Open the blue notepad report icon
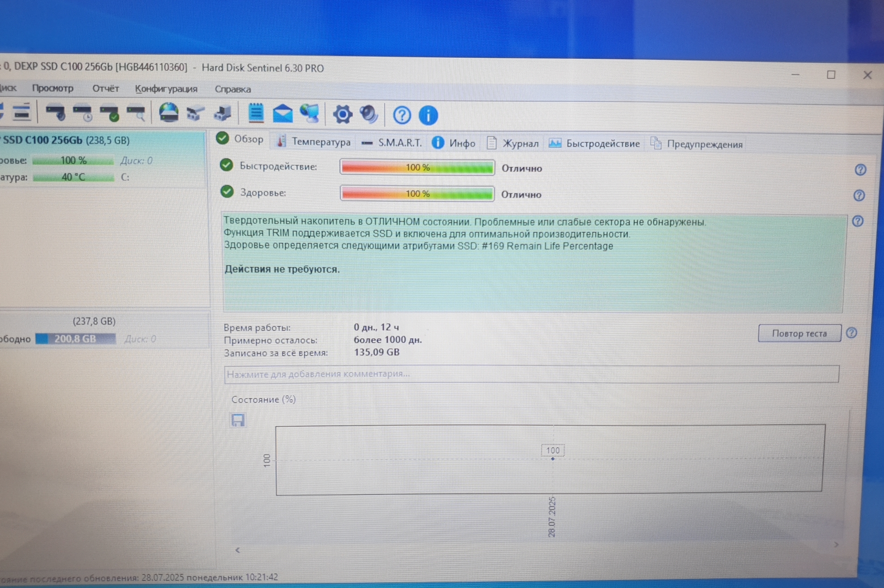Image resolution: width=884 pixels, height=588 pixels. (256, 113)
